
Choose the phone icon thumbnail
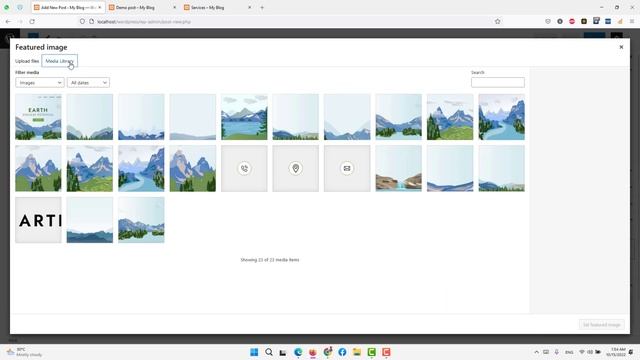click(244, 169)
